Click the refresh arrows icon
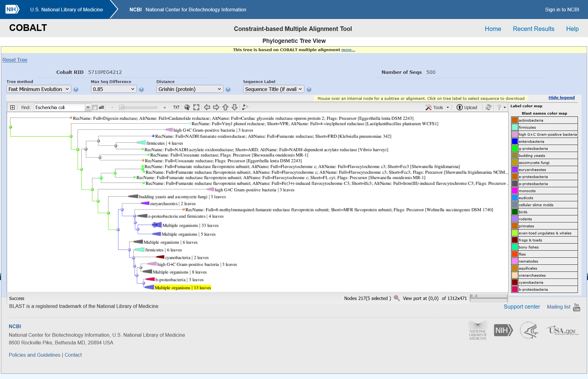588x379 pixels. point(488,107)
